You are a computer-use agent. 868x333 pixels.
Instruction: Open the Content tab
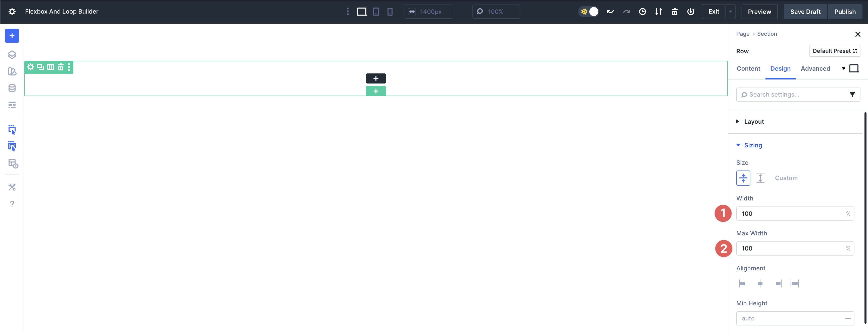point(748,68)
